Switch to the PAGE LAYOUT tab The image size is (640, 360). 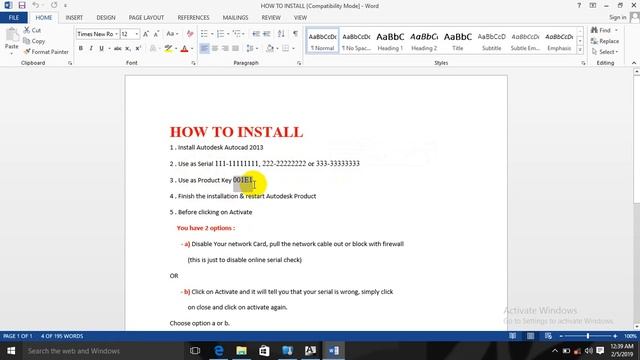pos(146,18)
